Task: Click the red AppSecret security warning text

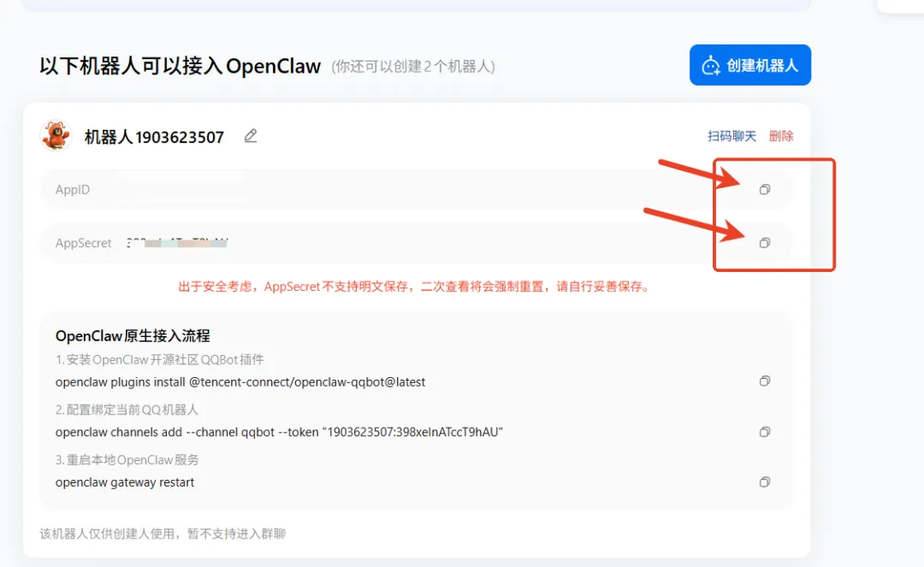Action: click(416, 286)
